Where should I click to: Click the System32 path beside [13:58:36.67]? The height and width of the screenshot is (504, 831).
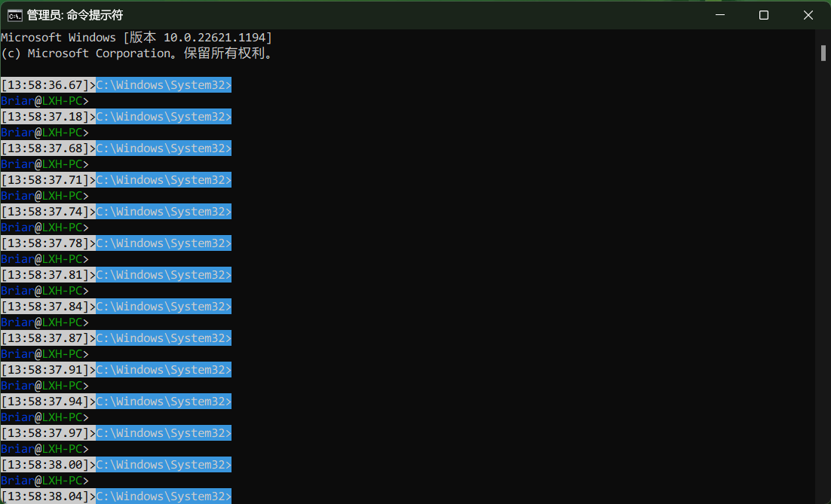(x=164, y=84)
